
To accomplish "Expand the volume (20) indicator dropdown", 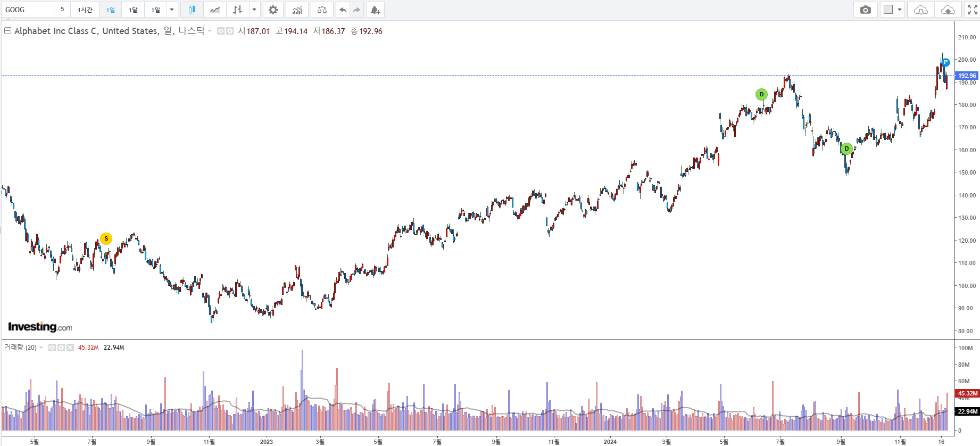I will click(x=41, y=348).
